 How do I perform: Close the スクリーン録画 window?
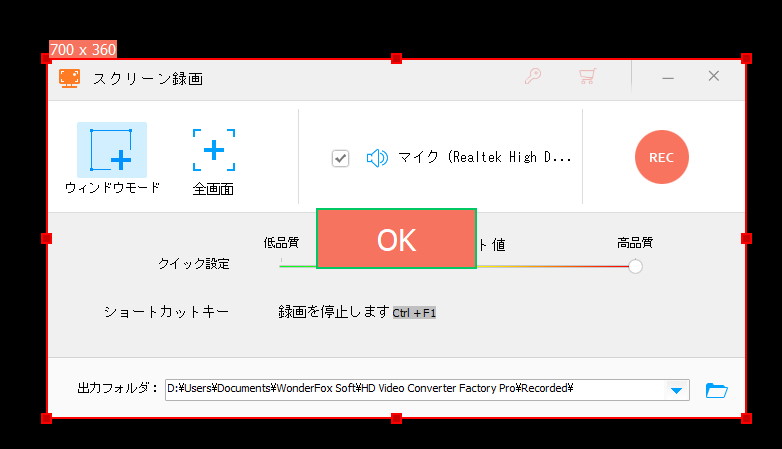point(714,76)
